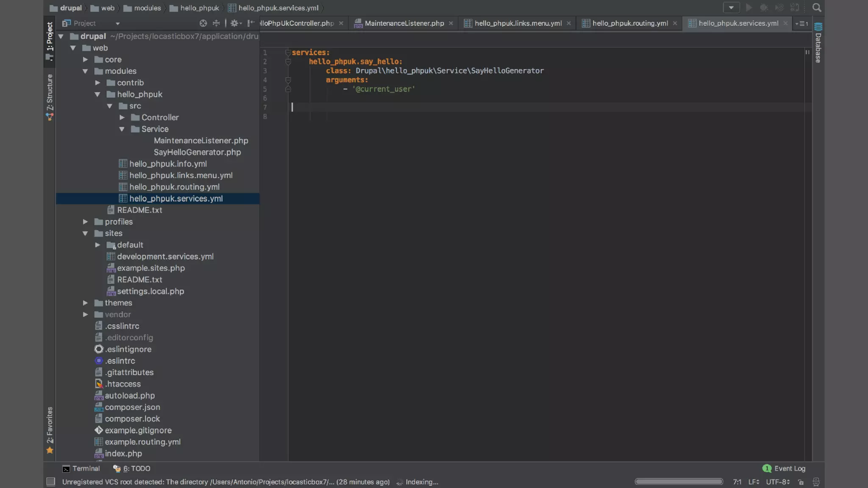Open SayHelloGenerator.php in the project tree
The height and width of the screenshot is (488, 868).
197,152
